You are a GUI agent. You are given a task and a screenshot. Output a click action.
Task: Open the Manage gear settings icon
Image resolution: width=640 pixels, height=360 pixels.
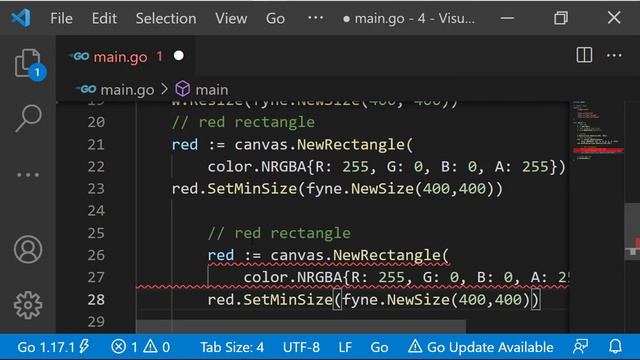28,305
